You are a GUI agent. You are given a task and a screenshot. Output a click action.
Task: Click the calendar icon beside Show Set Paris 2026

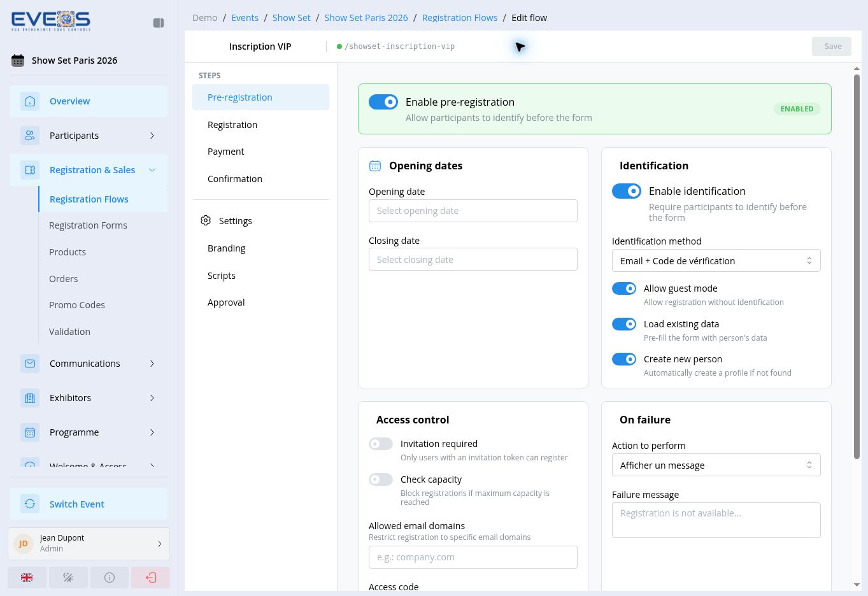click(x=18, y=60)
